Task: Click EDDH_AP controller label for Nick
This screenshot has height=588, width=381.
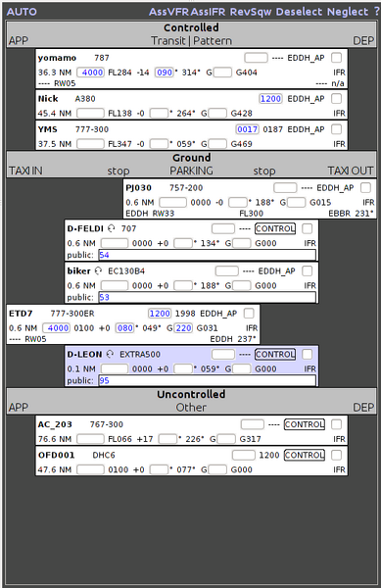Action: 306,99
